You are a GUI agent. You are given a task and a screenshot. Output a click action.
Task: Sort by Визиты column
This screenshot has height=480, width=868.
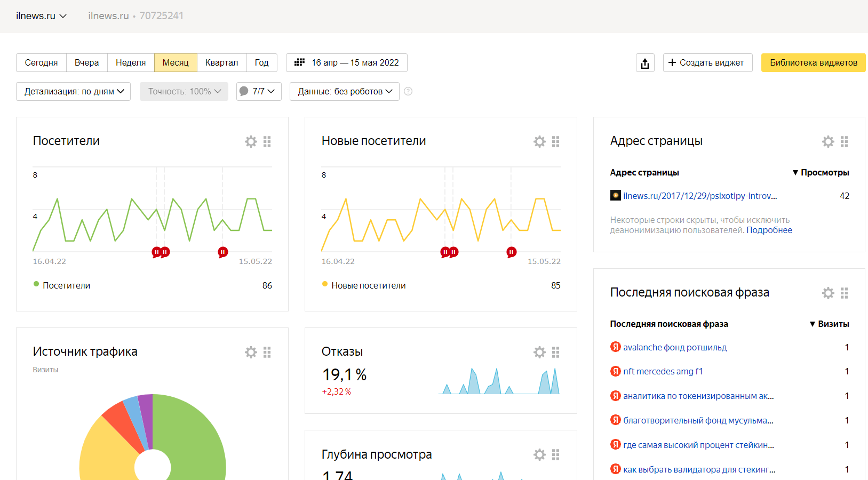coord(829,324)
